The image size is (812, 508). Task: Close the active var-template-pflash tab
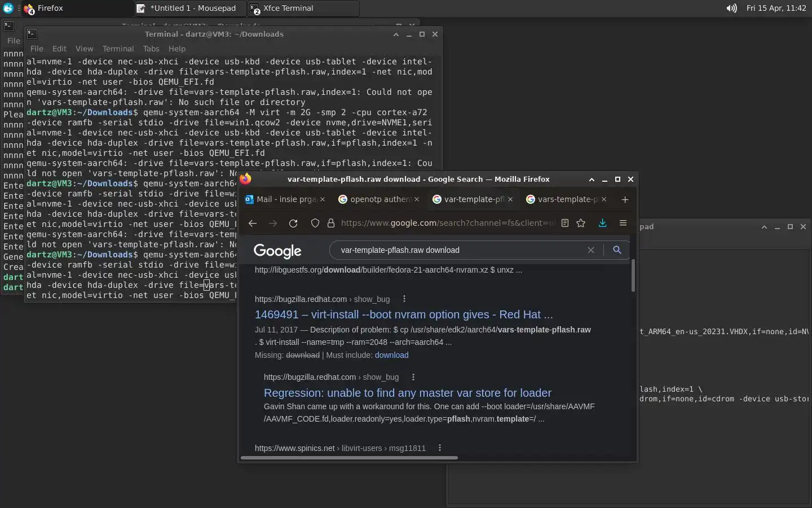(x=510, y=199)
